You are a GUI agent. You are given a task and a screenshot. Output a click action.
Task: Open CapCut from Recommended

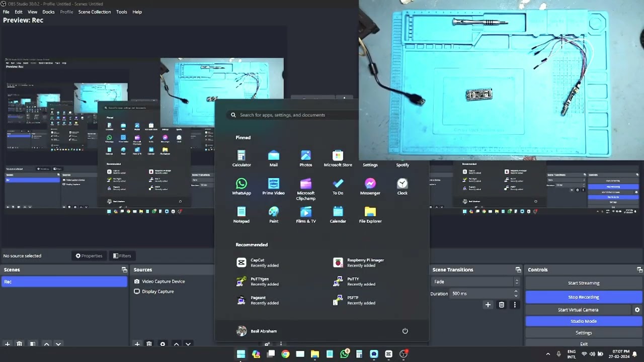click(x=258, y=262)
